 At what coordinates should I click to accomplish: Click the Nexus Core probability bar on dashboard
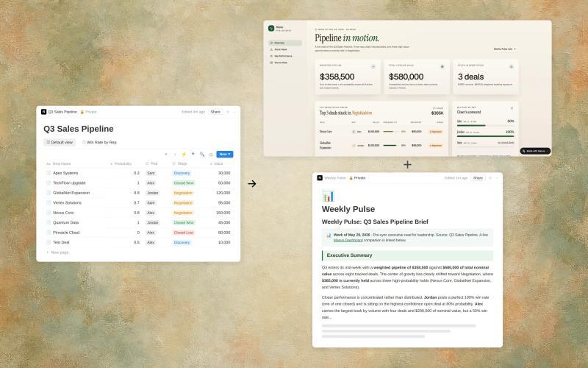[390, 132]
